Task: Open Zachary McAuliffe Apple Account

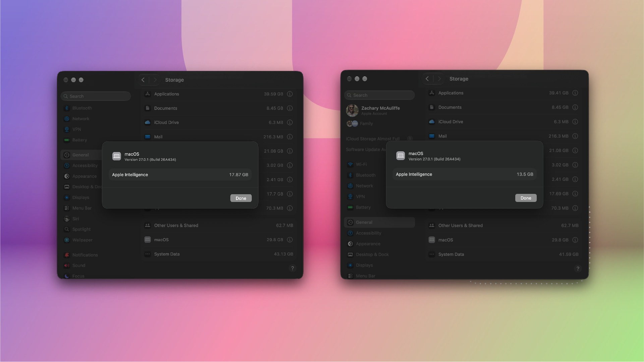Action: 379,111
